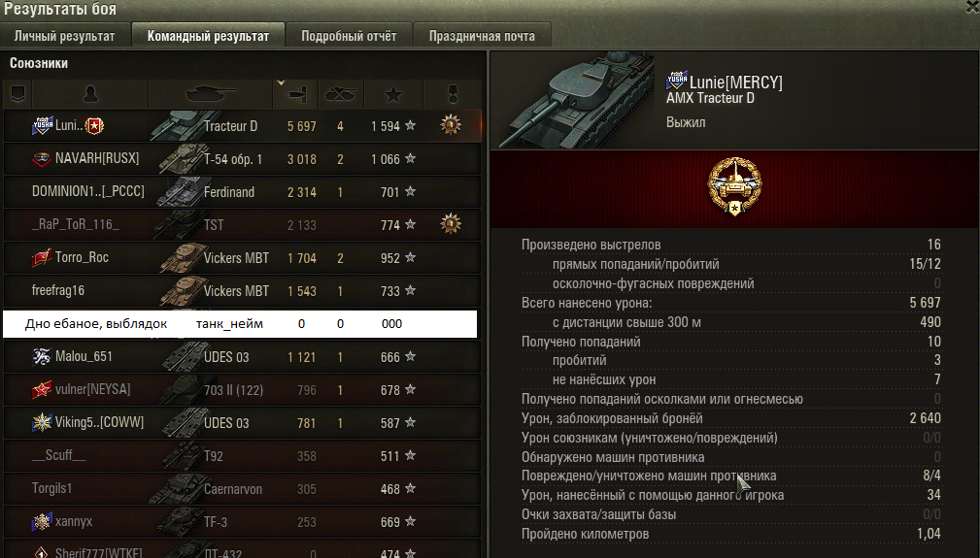Select NAVARH[RUSX] player row

point(243,158)
